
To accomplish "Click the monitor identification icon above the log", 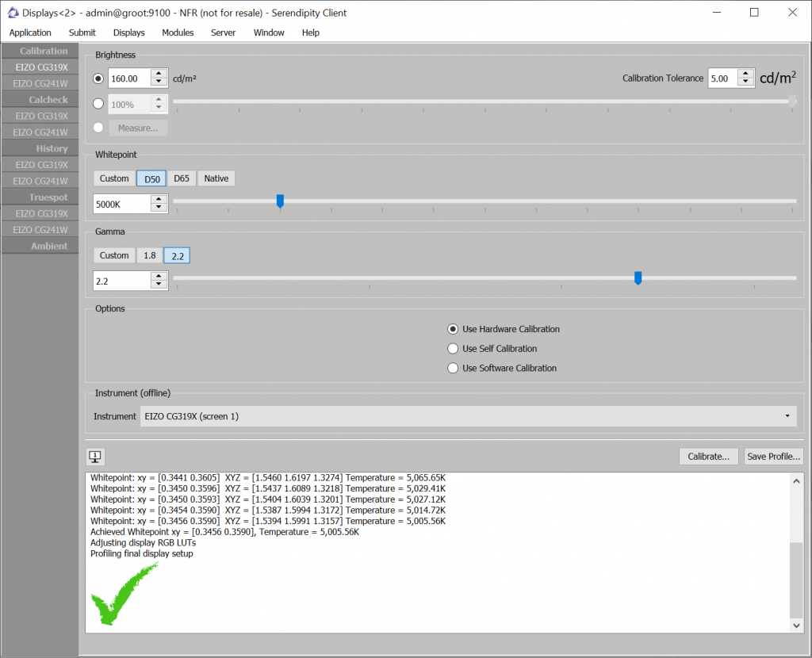I will coord(96,457).
